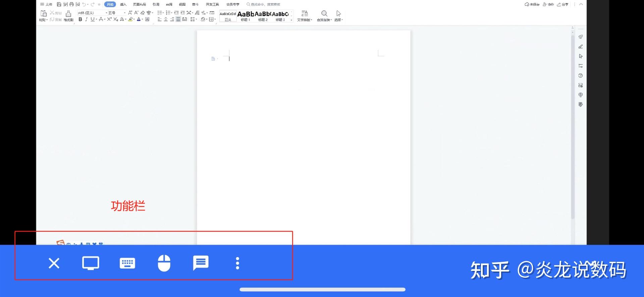Open the help question-mark icon in right sidebar
The height and width of the screenshot is (297, 644).
click(x=581, y=76)
